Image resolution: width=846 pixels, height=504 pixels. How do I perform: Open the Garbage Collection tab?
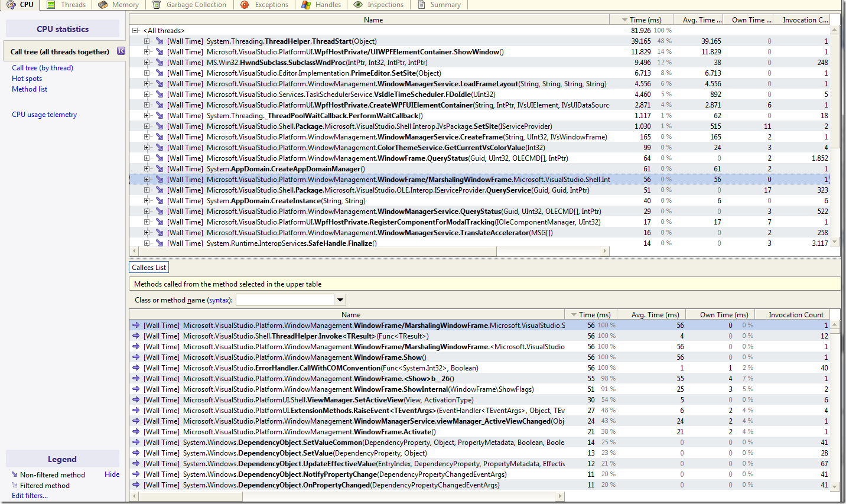coord(189,5)
